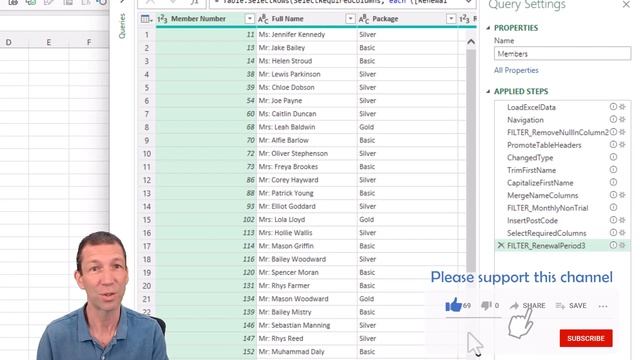
Task: Open the All Properties link
Action: click(516, 70)
